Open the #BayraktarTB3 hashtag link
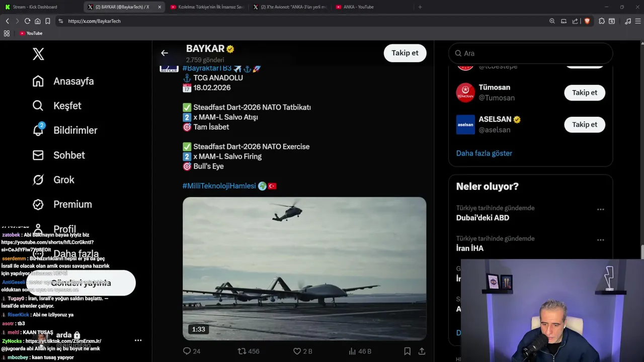This screenshot has width=644, height=362. click(207, 68)
